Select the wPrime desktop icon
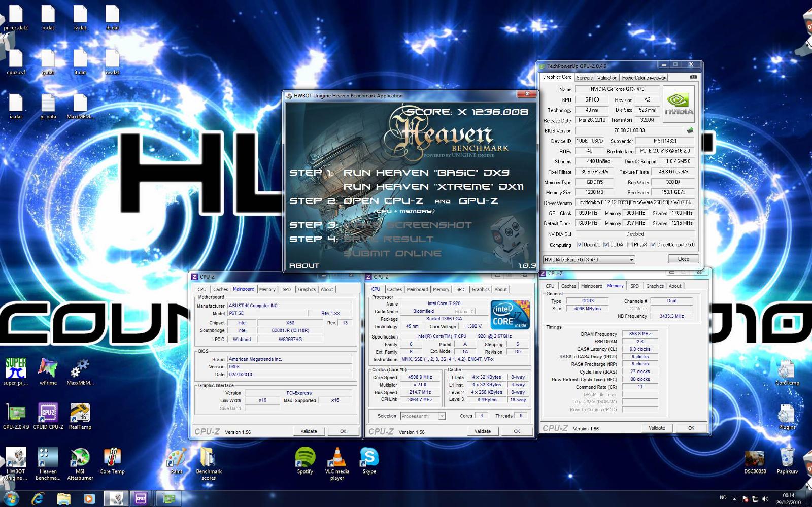The height and width of the screenshot is (507, 812). click(x=48, y=371)
